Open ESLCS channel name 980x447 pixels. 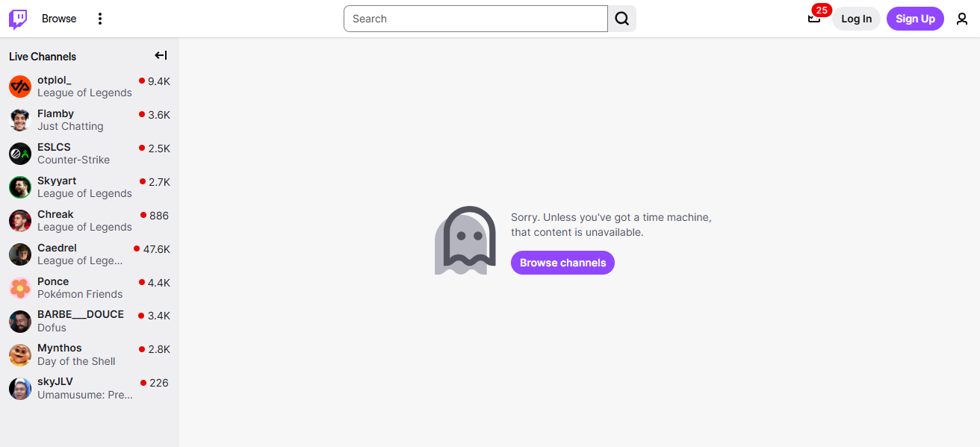(x=54, y=147)
